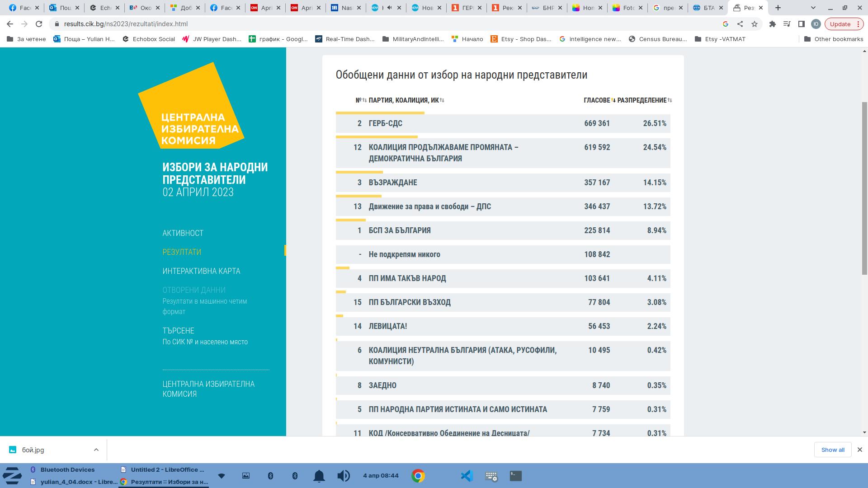Expand the Other bookmarks folder
The height and width of the screenshot is (488, 868).
point(834,39)
